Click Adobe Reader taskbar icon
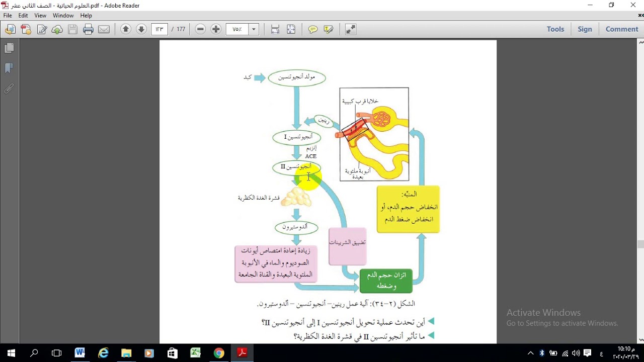Image resolution: width=644 pixels, height=362 pixels. (242, 353)
